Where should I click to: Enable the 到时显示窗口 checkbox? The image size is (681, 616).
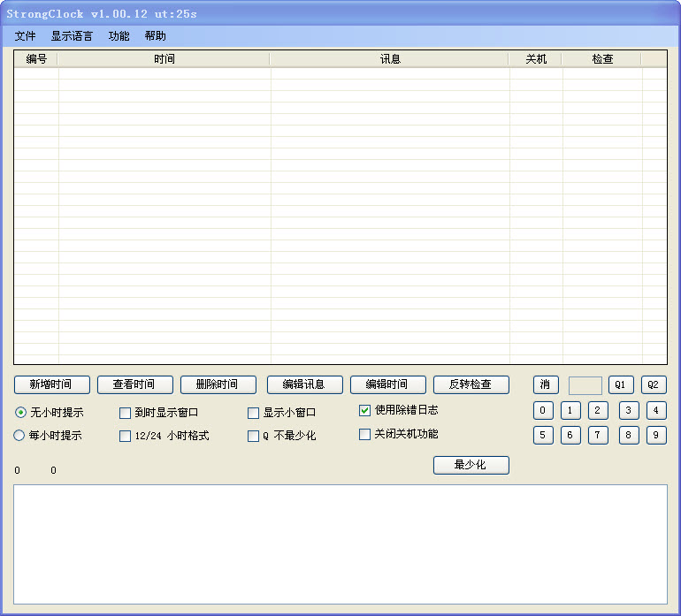click(125, 413)
